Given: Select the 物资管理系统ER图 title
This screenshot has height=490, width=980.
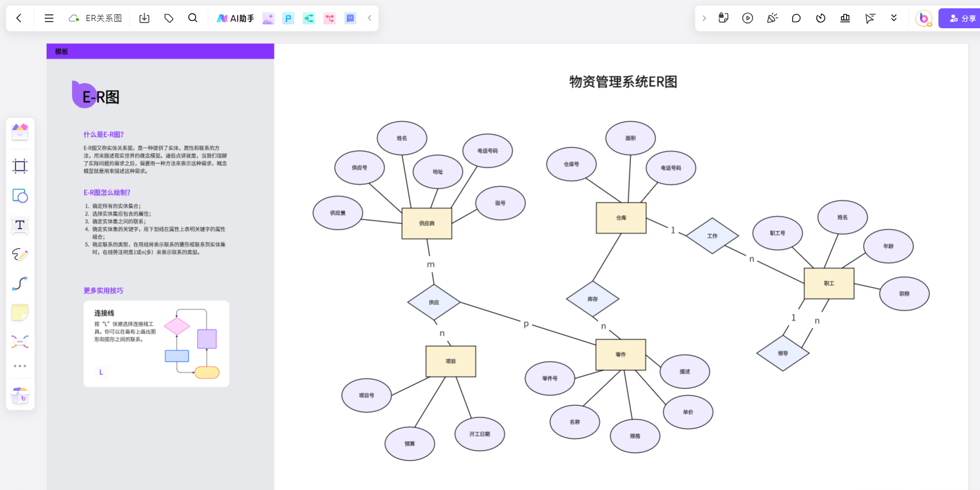Looking at the screenshot, I should point(623,82).
